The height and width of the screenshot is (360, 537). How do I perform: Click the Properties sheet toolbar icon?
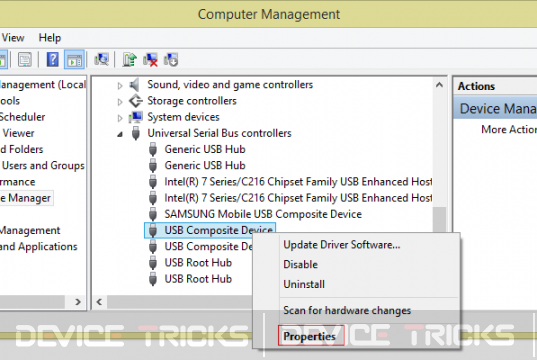point(25,60)
